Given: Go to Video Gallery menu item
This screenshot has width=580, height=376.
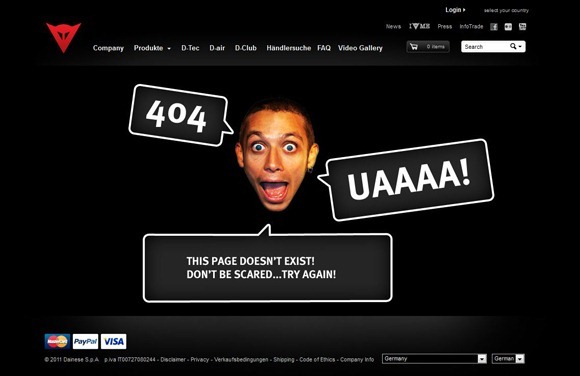Looking at the screenshot, I should pos(360,48).
